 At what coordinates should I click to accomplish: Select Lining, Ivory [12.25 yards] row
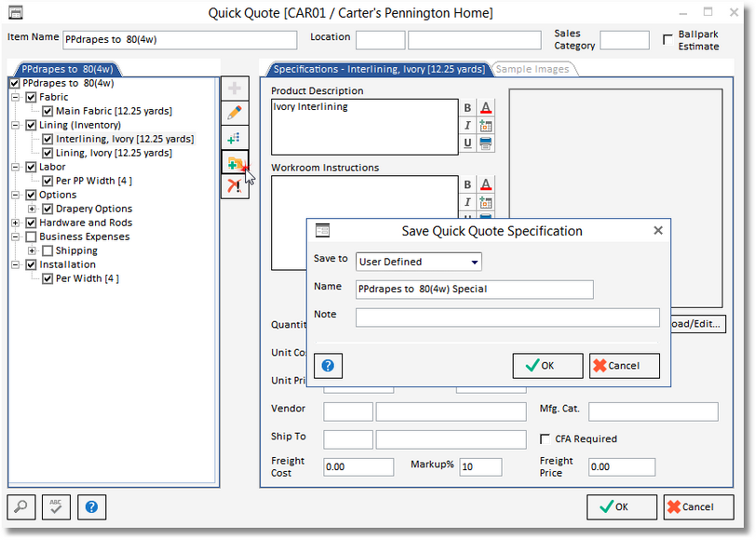click(x=114, y=154)
